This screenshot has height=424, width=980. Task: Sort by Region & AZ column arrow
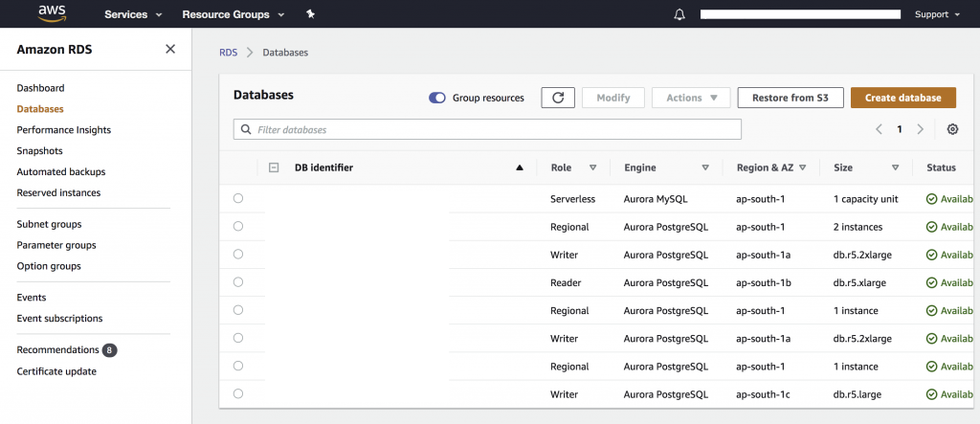[x=803, y=167]
